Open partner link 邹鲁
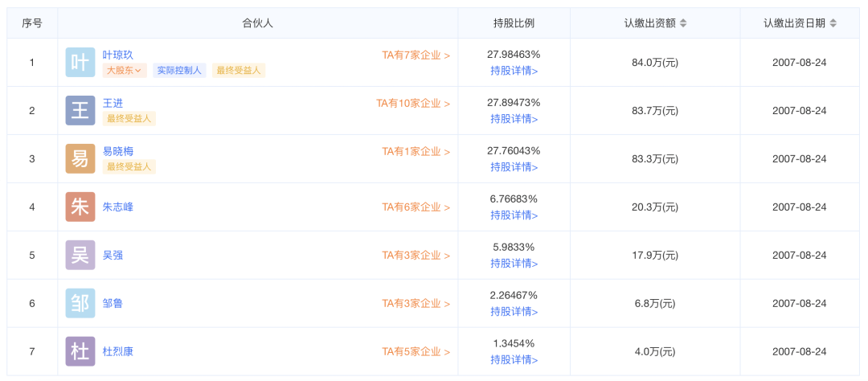This screenshot has width=868, height=381. pos(113,304)
